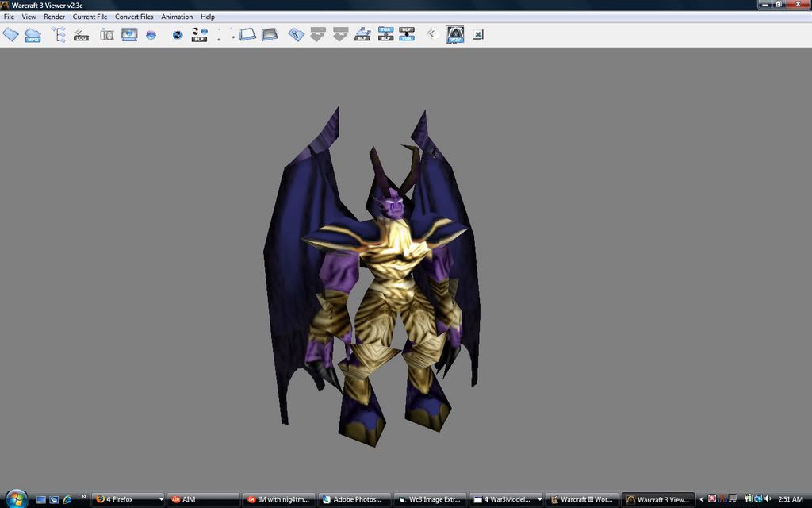
Task: Click the second greyed-out export arrow icon
Action: [x=340, y=35]
